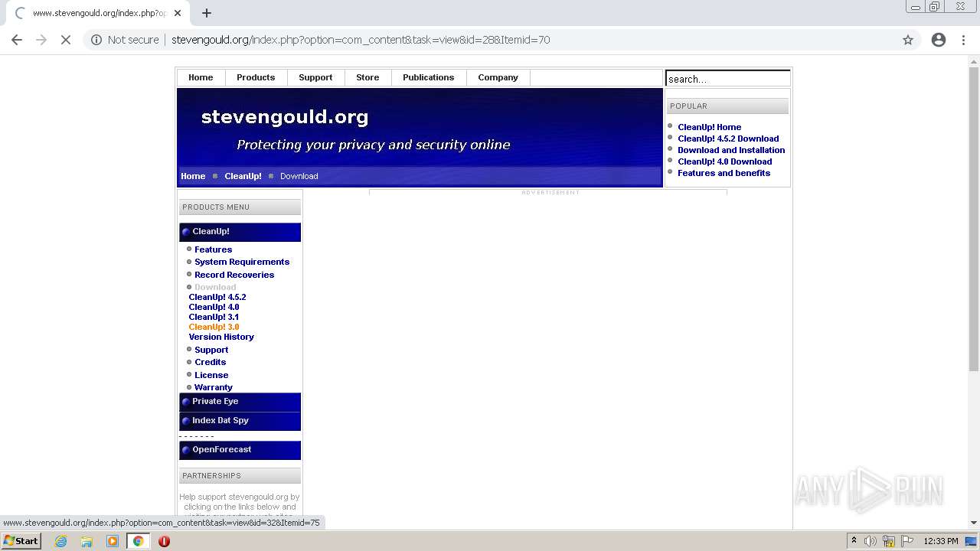Select the Chrome icon in the taskbar
The width and height of the screenshot is (980, 551).
point(138,541)
